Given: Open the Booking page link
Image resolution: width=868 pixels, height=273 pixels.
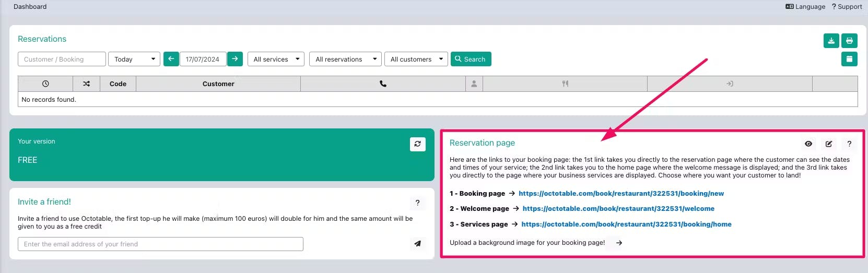Looking at the screenshot, I should (621, 194).
